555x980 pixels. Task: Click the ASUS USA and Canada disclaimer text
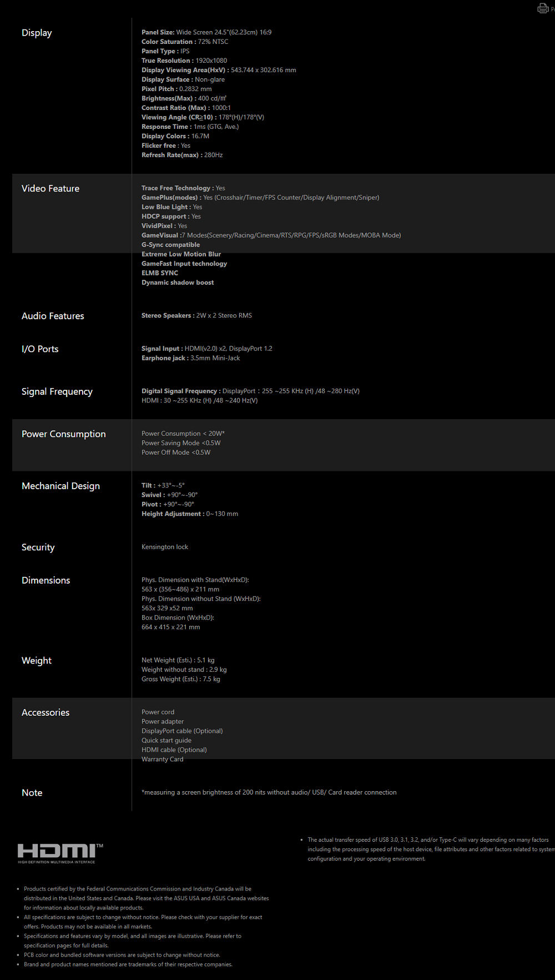146,898
